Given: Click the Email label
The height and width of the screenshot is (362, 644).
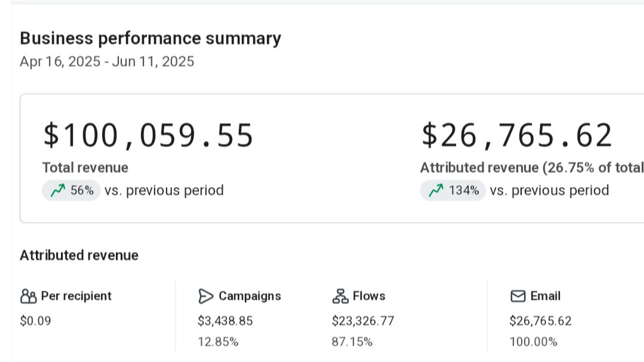Looking at the screenshot, I should (545, 296).
